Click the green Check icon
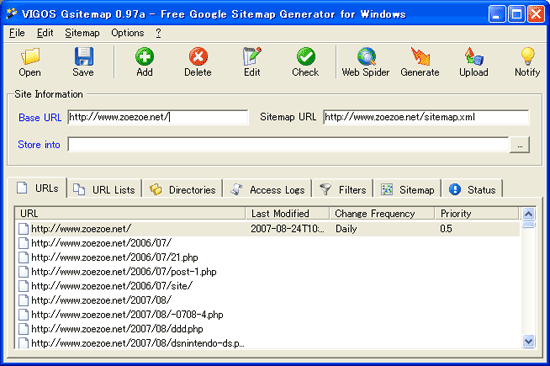Image resolution: width=550 pixels, height=366 pixels. tap(306, 56)
